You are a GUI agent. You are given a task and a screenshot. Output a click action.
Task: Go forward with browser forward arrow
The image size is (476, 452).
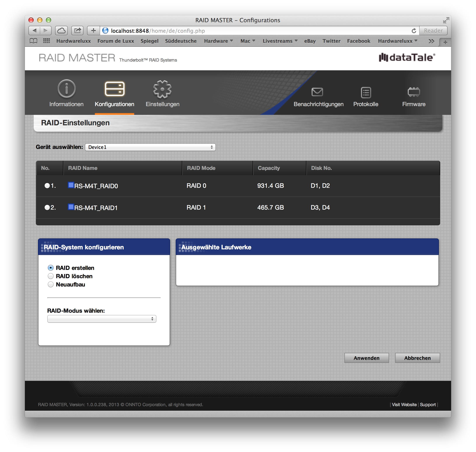[46, 31]
